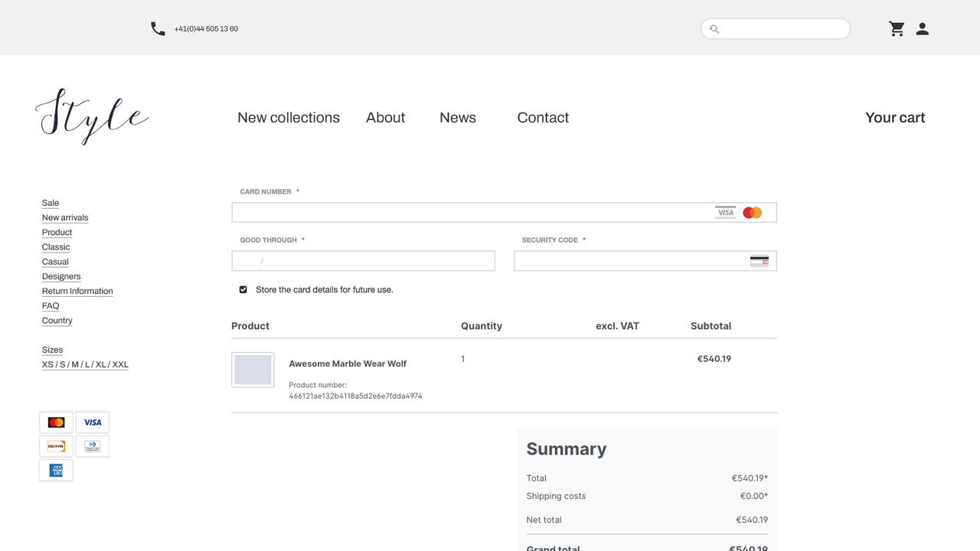Click the Subtotal column header

point(710,326)
